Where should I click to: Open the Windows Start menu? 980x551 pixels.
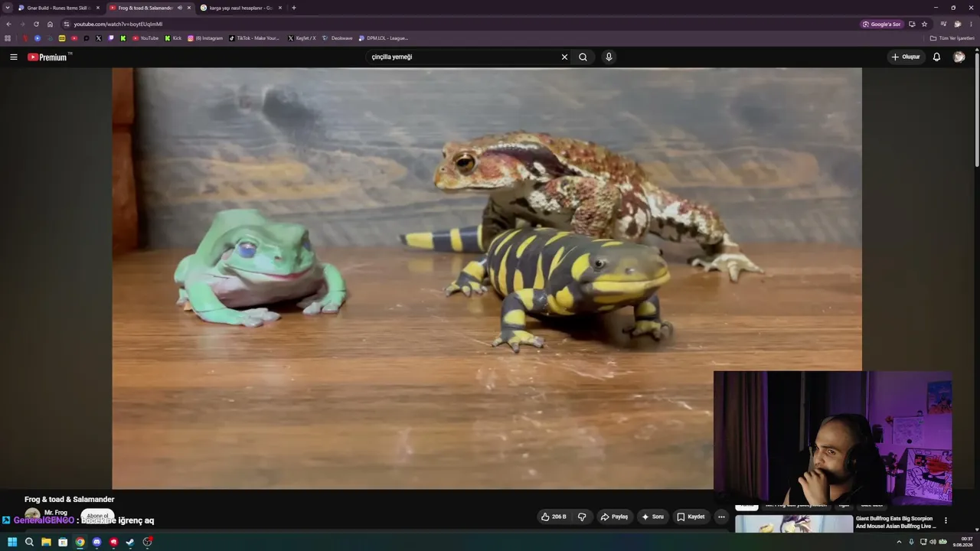[x=12, y=542]
